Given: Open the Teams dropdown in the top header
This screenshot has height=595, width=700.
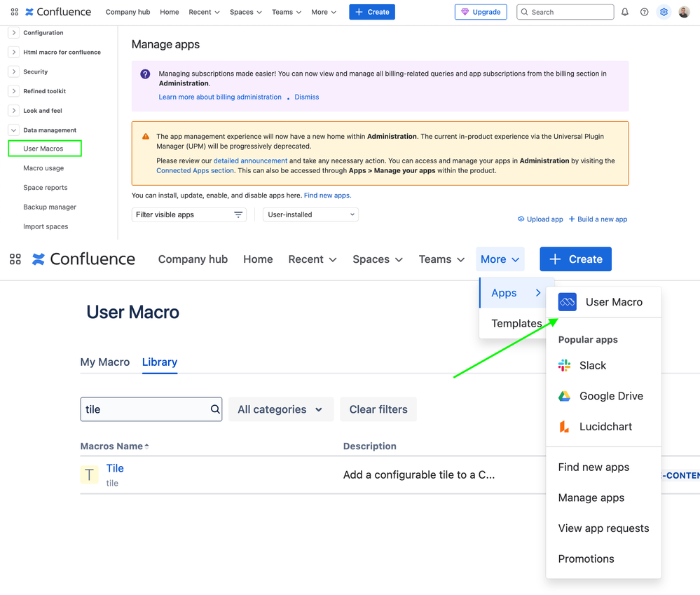Looking at the screenshot, I should 287,12.
